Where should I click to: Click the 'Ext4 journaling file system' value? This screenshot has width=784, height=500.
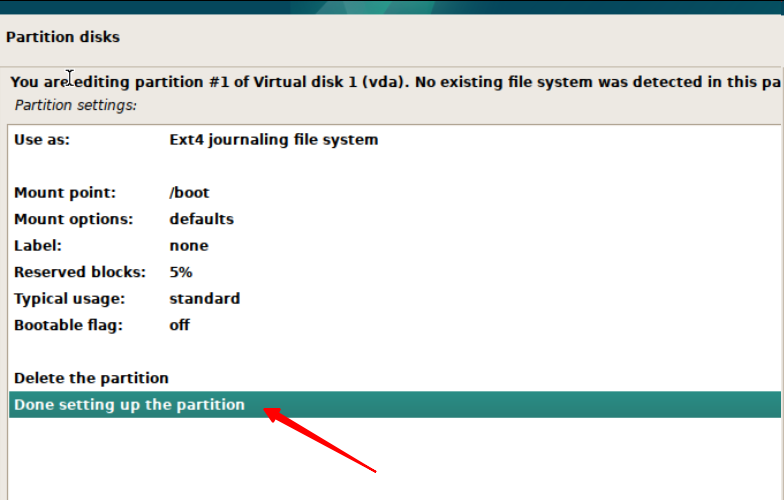tap(274, 140)
